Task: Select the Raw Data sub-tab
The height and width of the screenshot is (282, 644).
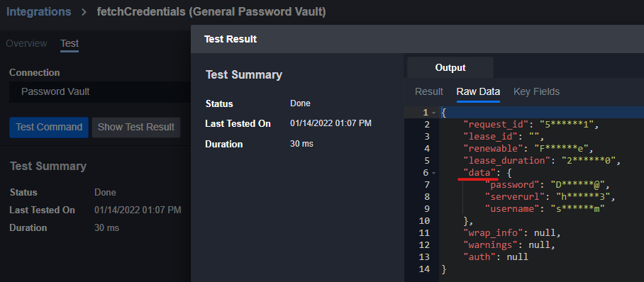Action: tap(478, 91)
